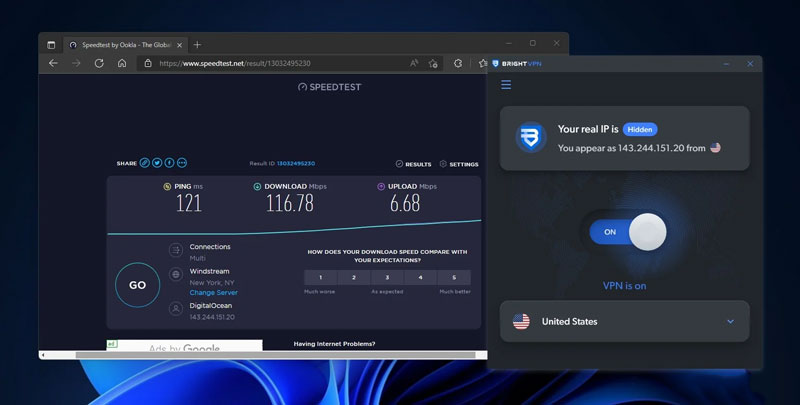Screen dimensions: 800x405
Task: Click the site lock icon in address bar
Action: pos(148,63)
